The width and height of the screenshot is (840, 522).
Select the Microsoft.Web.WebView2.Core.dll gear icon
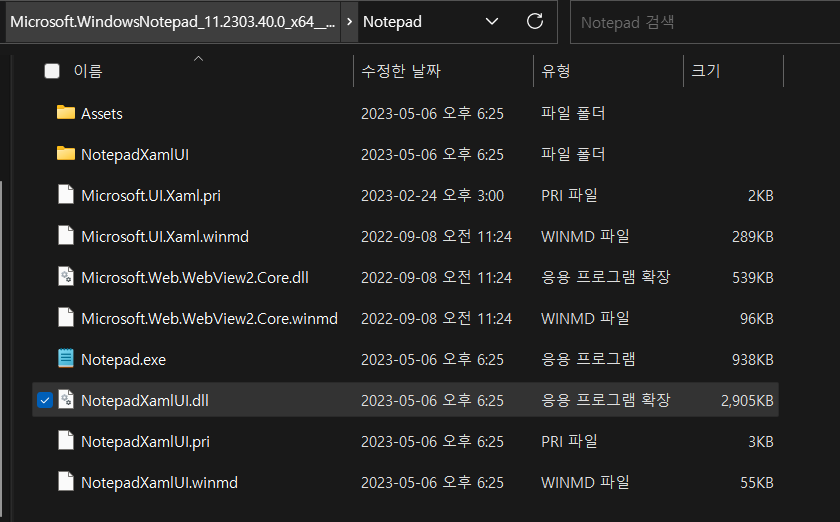[66, 277]
